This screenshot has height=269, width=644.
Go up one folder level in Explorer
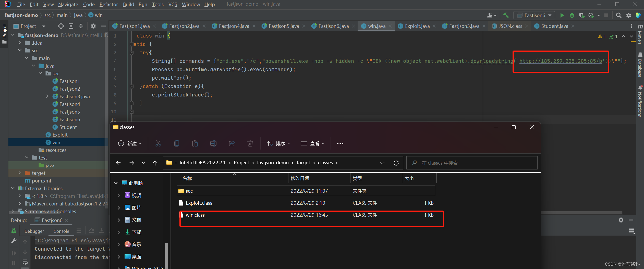point(155,163)
